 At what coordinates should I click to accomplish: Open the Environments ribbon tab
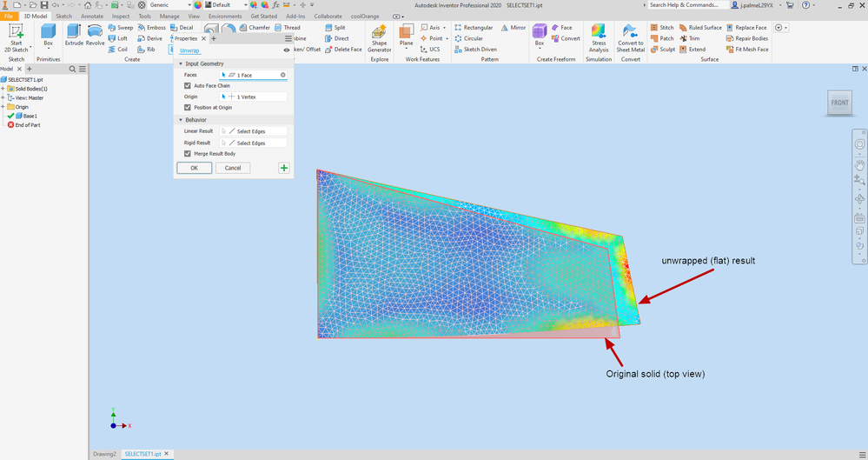click(x=225, y=16)
